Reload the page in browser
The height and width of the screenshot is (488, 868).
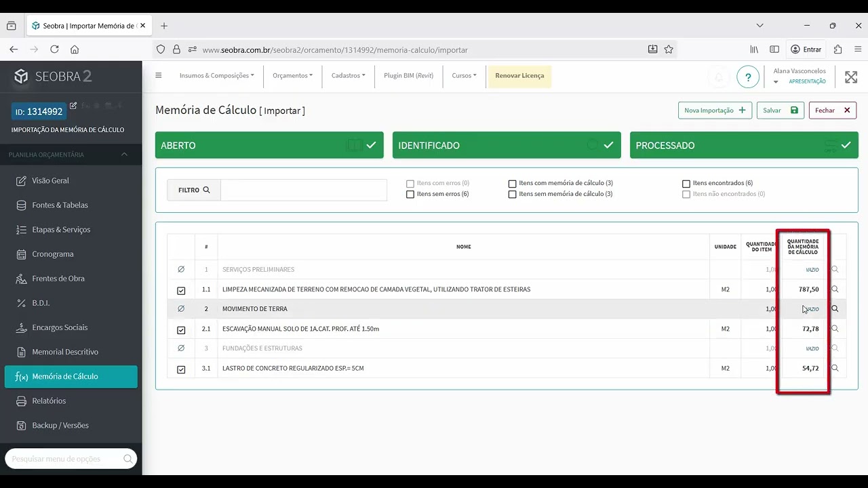54,49
